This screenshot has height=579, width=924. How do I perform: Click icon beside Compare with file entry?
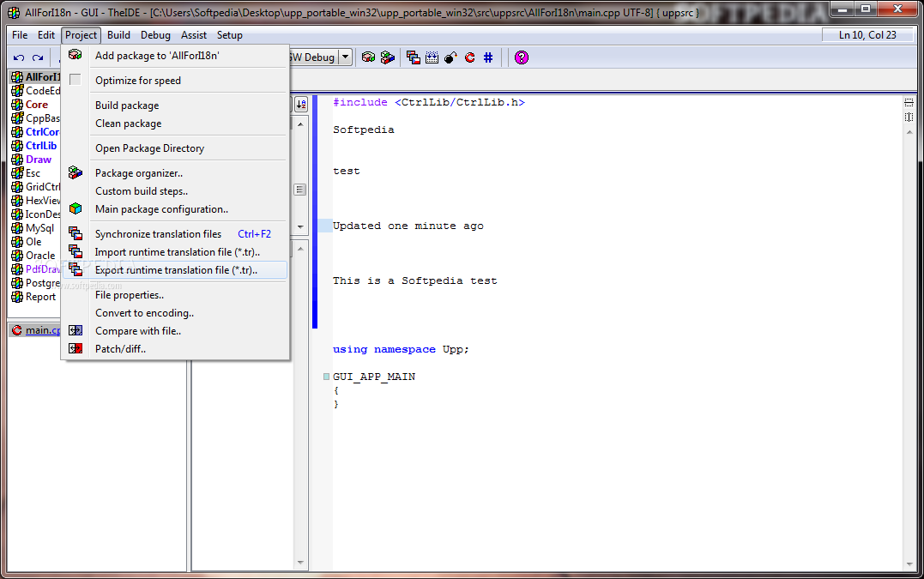(x=75, y=330)
